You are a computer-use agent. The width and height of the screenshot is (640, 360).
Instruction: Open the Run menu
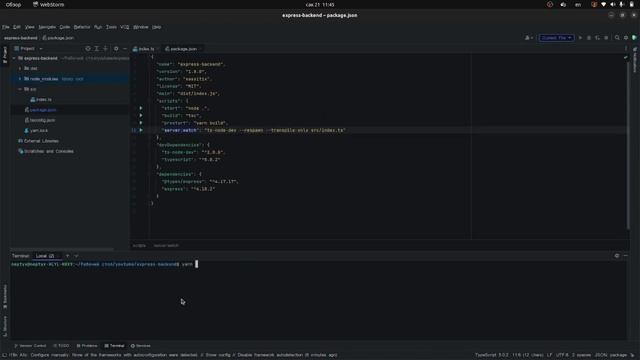(x=98, y=27)
